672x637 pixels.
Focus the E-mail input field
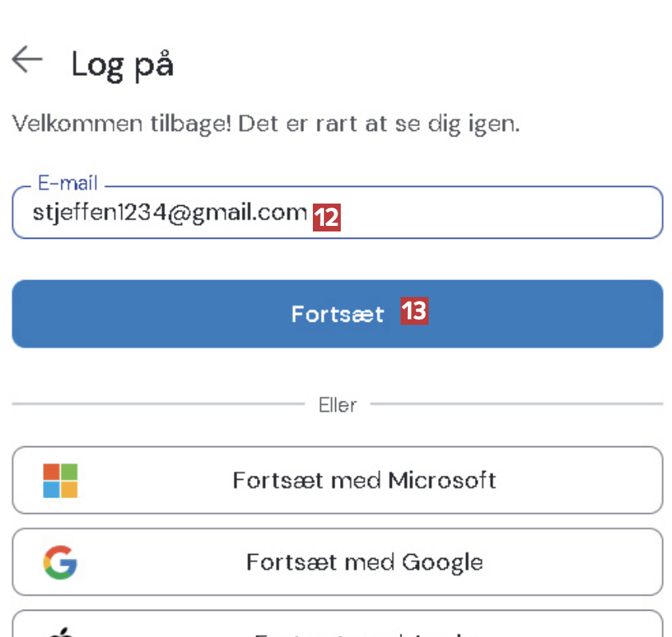tap(479, 214)
